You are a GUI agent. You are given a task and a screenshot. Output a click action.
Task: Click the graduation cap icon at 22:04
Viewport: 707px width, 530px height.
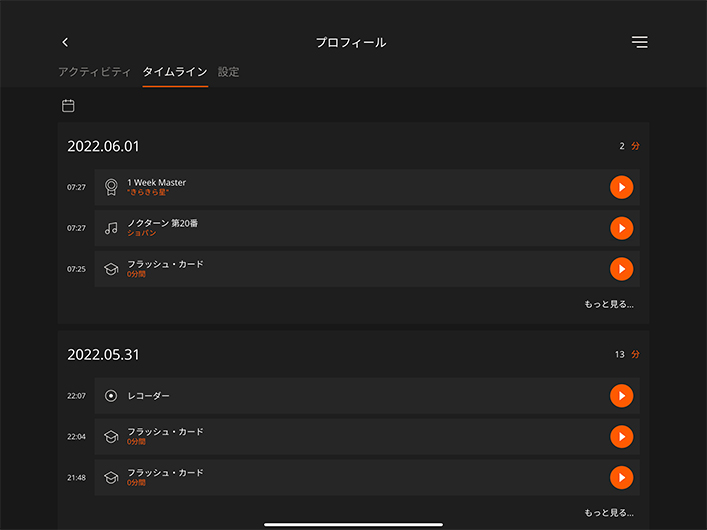111,437
